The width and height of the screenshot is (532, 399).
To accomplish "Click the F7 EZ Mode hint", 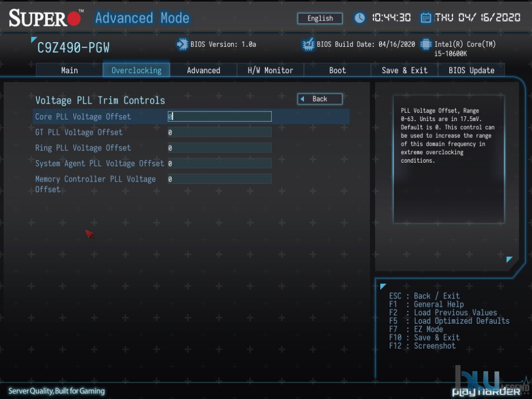I will point(416,329).
